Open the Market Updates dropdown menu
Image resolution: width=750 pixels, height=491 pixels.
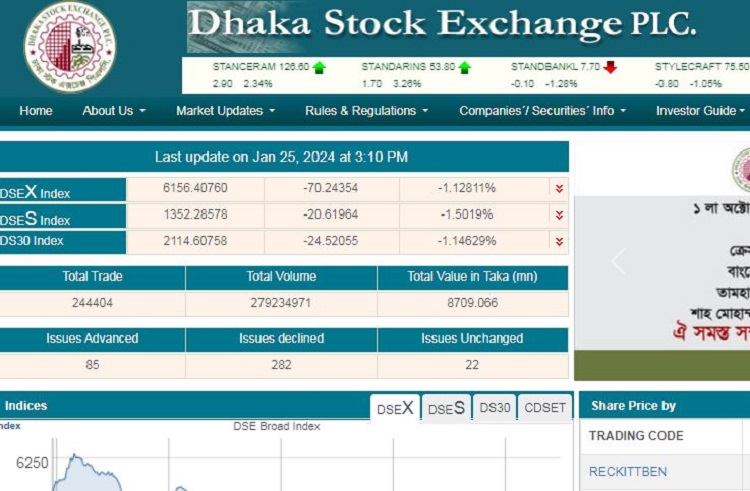tap(225, 111)
